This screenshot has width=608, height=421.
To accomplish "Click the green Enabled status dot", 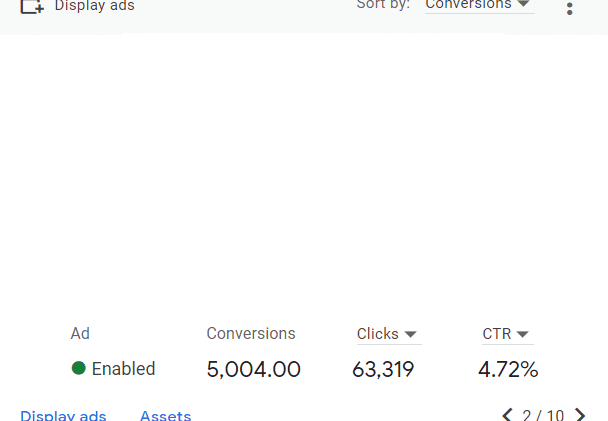I will pos(79,368).
